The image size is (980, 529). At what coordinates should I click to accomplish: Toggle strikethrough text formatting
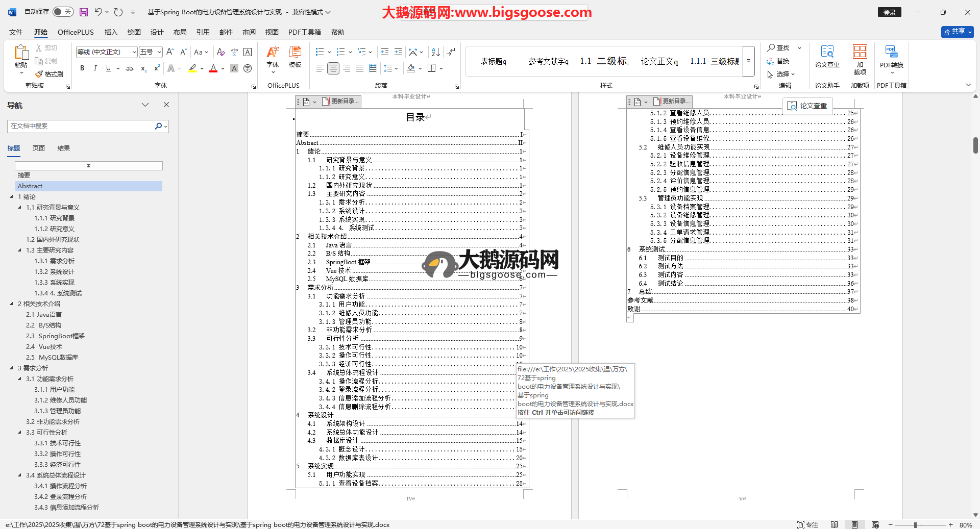click(130, 68)
